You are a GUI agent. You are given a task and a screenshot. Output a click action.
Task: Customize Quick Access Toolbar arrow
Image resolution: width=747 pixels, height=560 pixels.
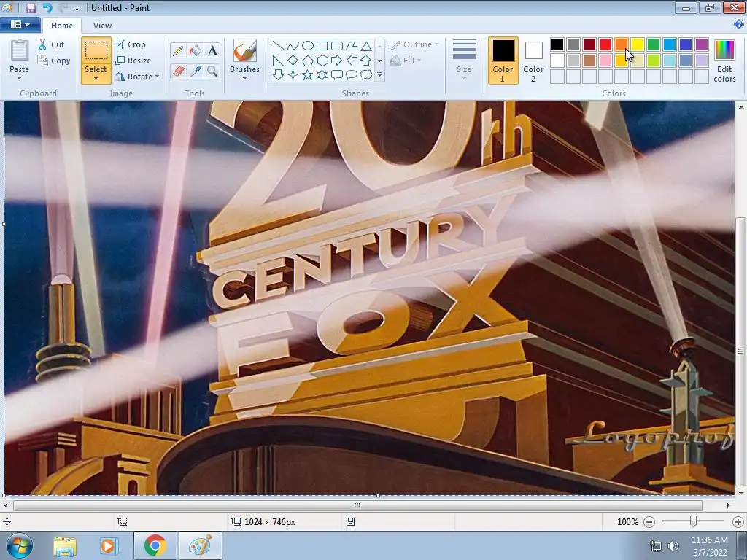[x=77, y=8]
